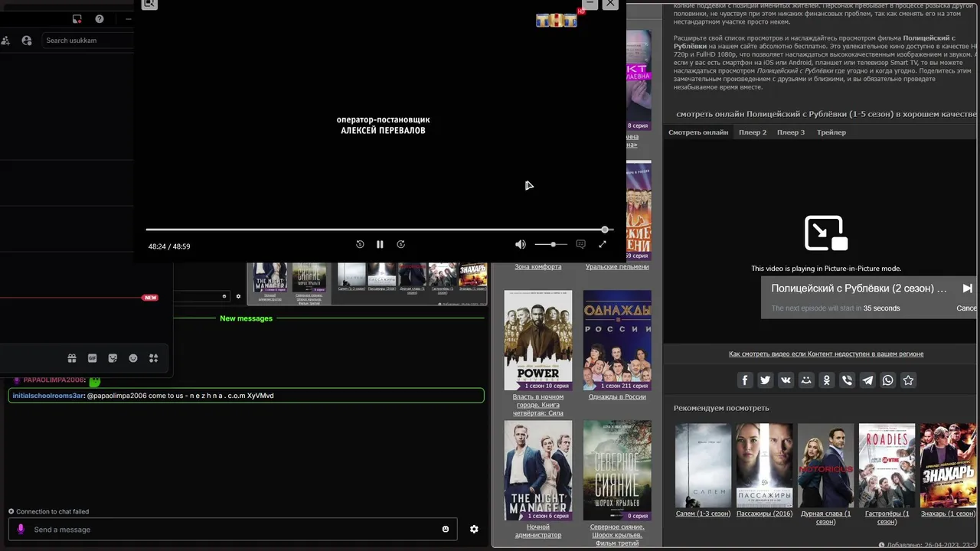Click the picture-in-picture placeholder icon
Image resolution: width=980 pixels, height=551 pixels.
coord(825,233)
